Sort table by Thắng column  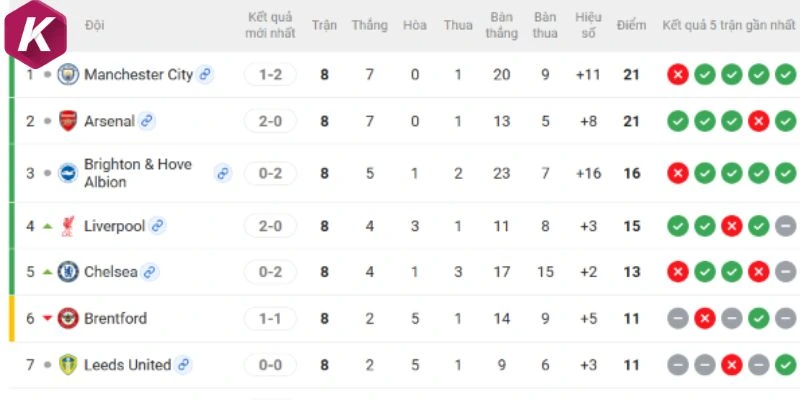(x=369, y=25)
